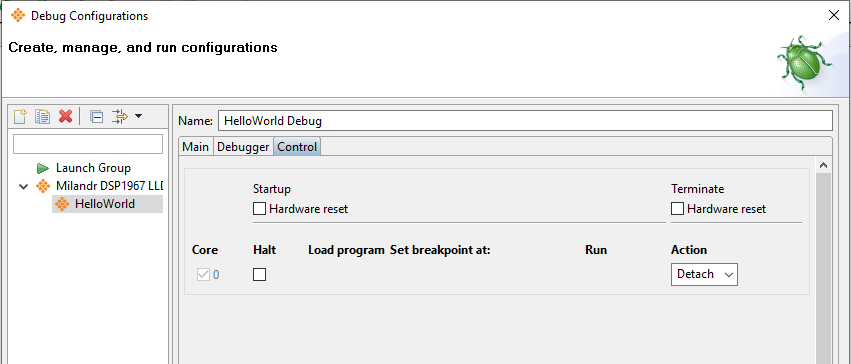
Task: Open the Detach action dropdown
Action: pyautogui.click(x=704, y=274)
